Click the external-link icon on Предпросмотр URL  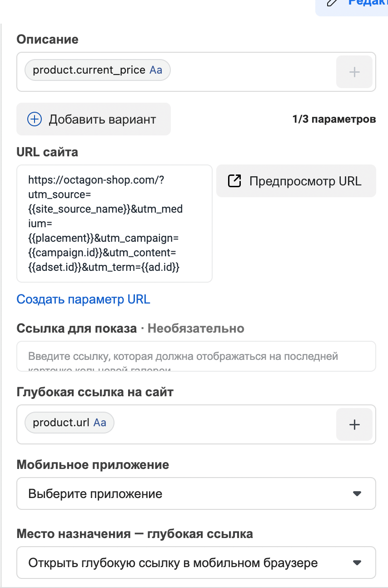click(234, 180)
